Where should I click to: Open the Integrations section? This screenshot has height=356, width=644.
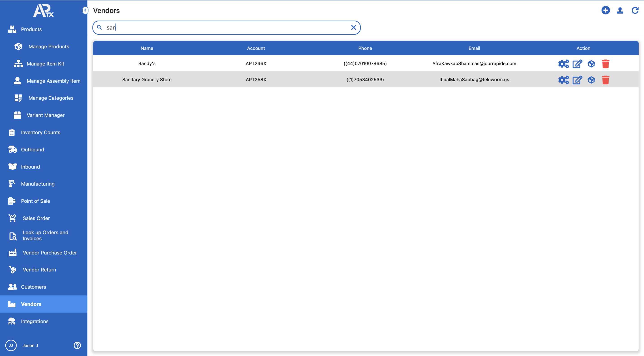pos(35,321)
